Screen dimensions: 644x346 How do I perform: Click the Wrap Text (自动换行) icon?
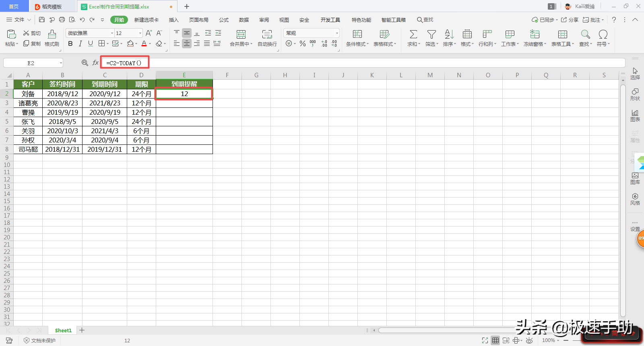coord(267,34)
